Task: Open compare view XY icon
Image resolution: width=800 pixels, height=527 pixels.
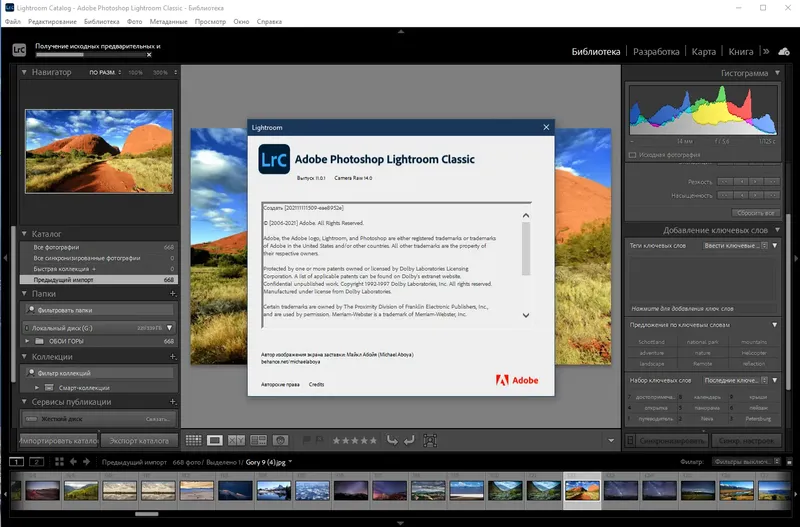Action: tap(236, 440)
